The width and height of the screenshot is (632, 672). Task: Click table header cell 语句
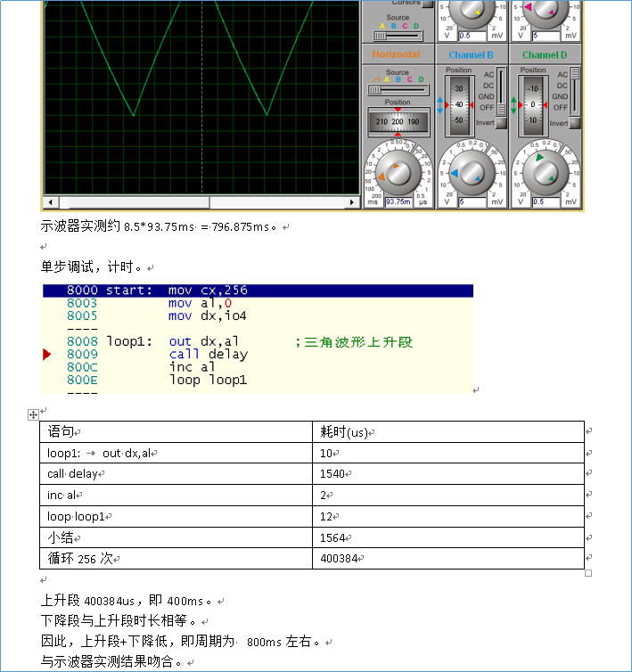(x=176, y=431)
